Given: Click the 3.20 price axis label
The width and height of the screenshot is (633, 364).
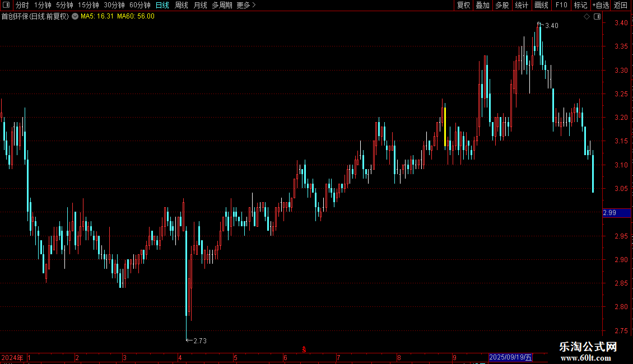Looking at the screenshot, I should (621, 118).
